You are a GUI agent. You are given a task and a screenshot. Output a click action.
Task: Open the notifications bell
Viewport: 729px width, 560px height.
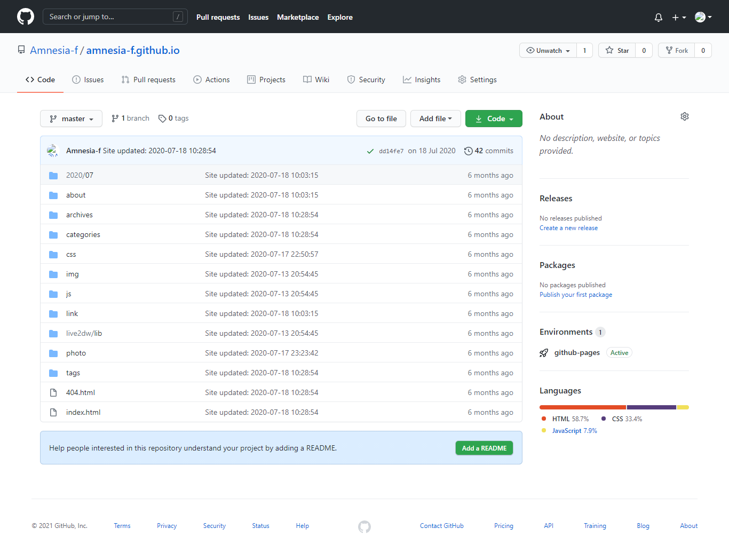tap(659, 17)
